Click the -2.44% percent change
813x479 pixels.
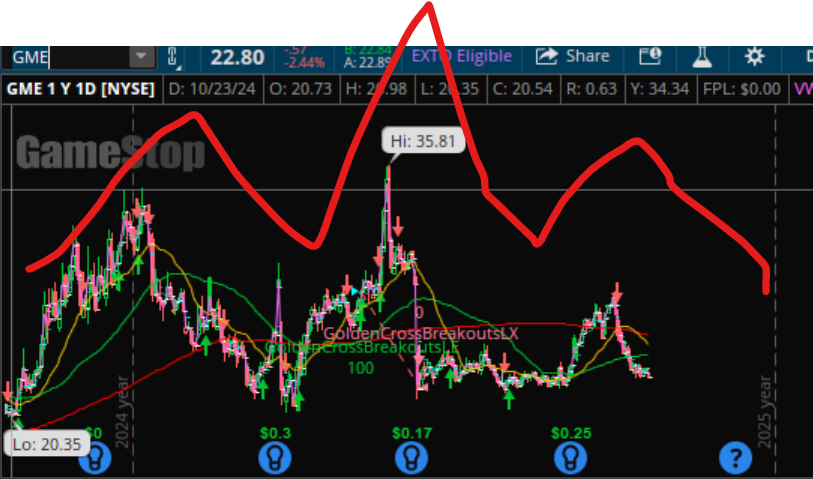(x=305, y=63)
